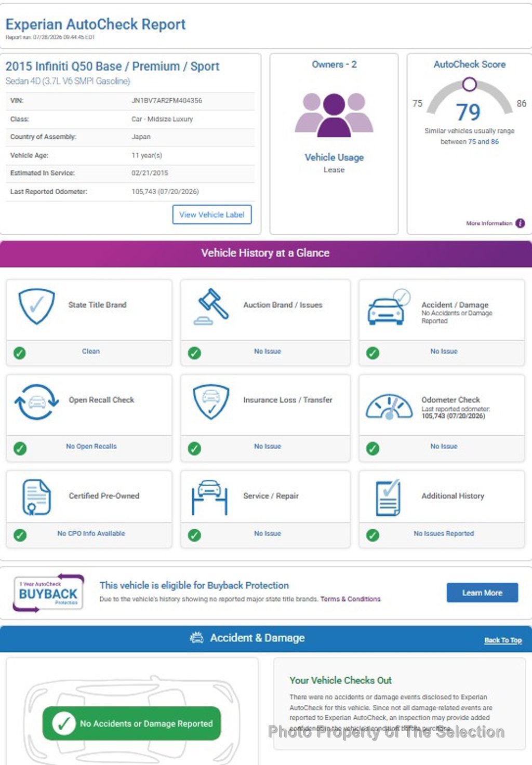
Task: Click the white check in No Accidents badge
Action: (64, 723)
